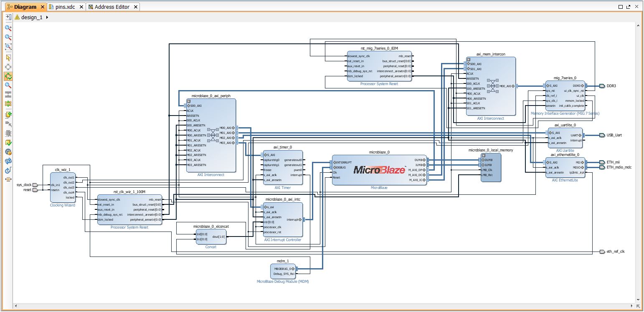Toggle the highlighted Auto-fit Selection button
Screen dimensions: 644x312
click(x=8, y=76)
